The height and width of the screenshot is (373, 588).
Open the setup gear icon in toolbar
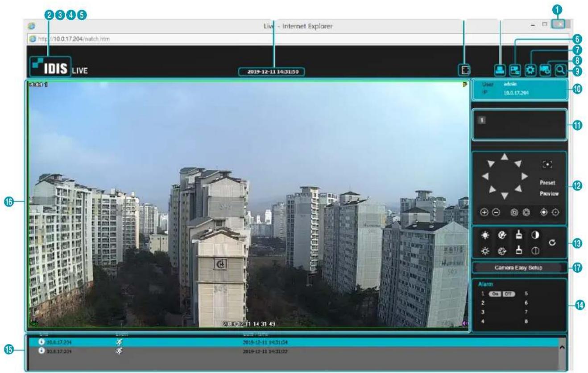(x=530, y=70)
